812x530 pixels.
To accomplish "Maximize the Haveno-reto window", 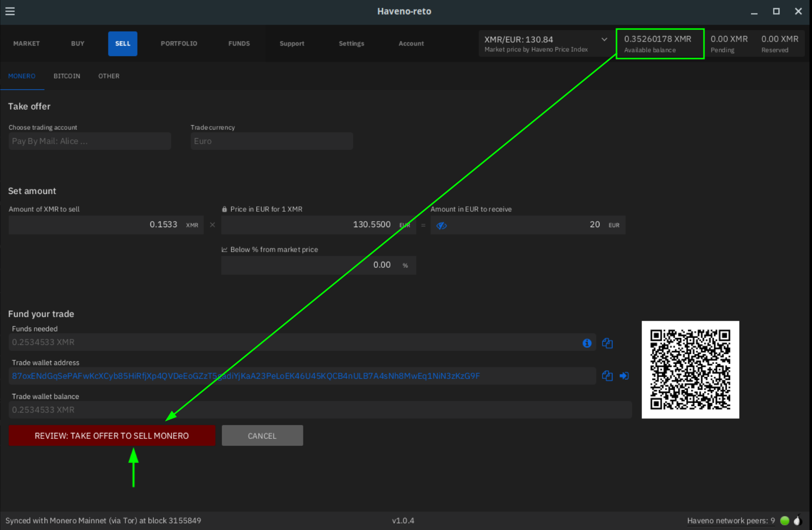I will pyautogui.click(x=776, y=12).
